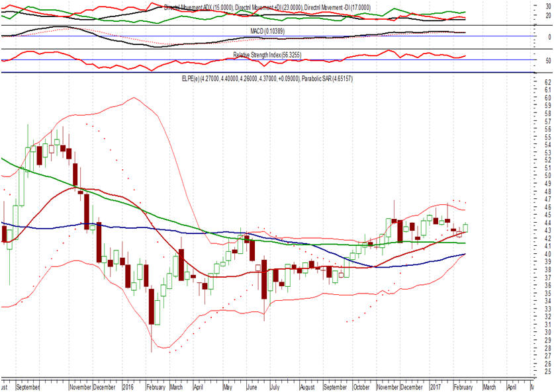Click the Parabolic SAR (4.65157) label

click(x=328, y=78)
